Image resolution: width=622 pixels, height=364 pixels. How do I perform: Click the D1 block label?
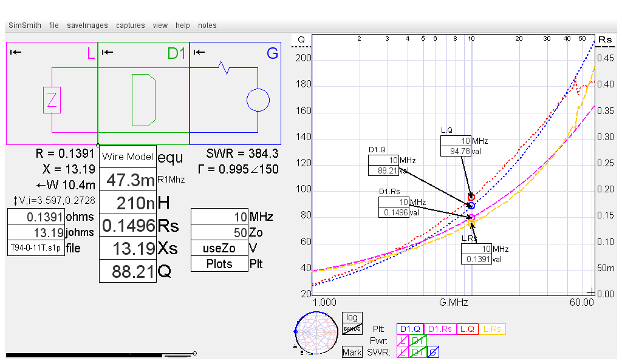(177, 53)
